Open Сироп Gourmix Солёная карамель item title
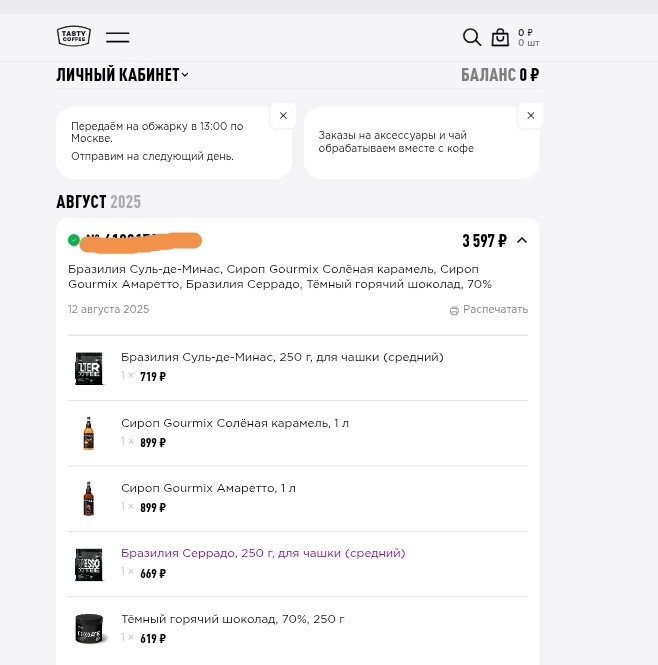This screenshot has height=665, width=658. tap(235, 423)
